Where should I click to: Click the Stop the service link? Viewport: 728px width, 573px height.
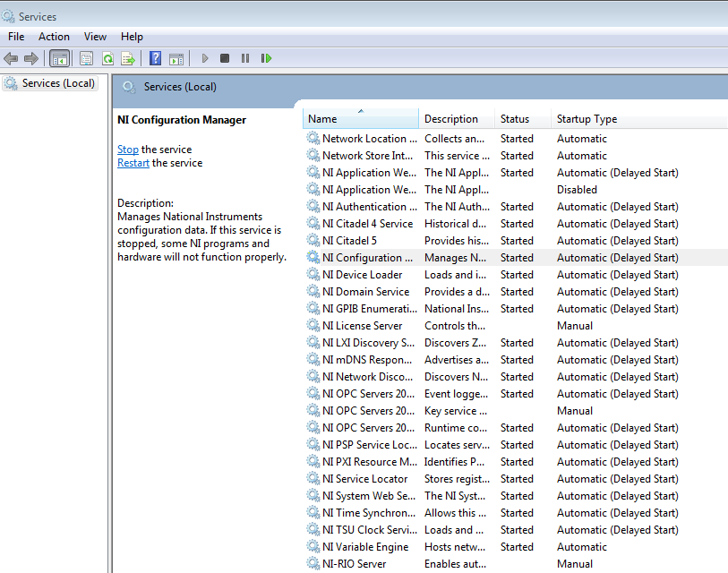click(x=128, y=150)
